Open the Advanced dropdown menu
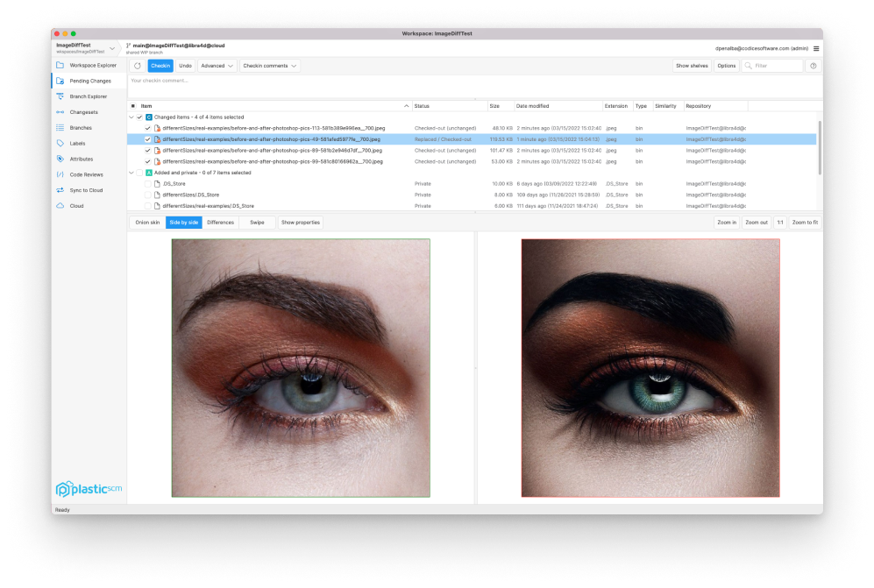The width and height of the screenshot is (874, 588). point(217,66)
